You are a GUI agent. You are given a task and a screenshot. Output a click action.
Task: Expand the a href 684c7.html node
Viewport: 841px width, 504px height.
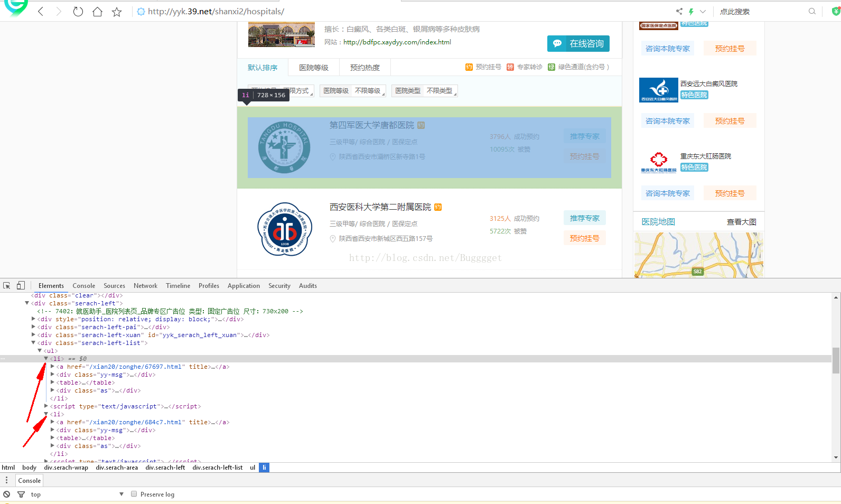pos(52,422)
